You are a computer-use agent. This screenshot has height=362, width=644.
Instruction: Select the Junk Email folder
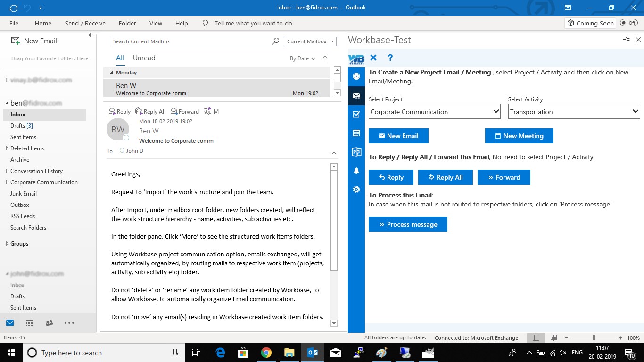click(x=24, y=194)
